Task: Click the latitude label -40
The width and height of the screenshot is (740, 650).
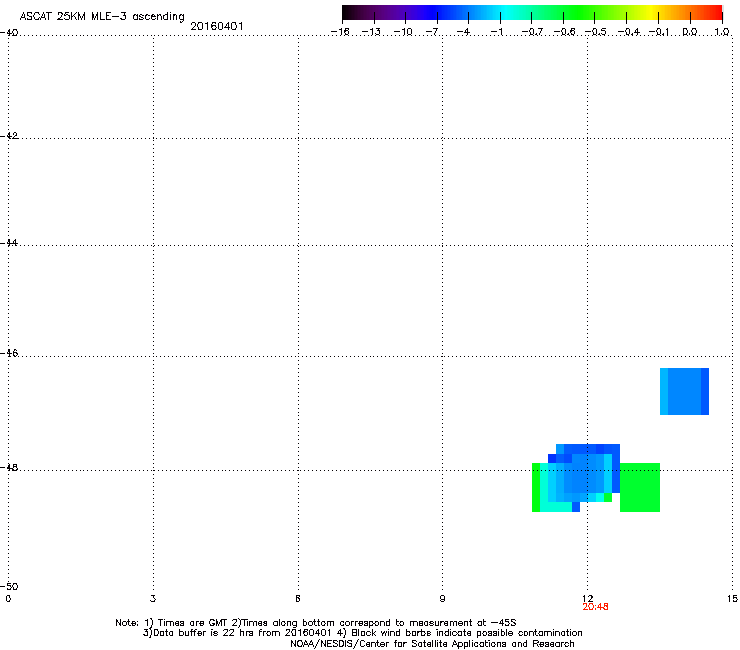Action: 8,33
